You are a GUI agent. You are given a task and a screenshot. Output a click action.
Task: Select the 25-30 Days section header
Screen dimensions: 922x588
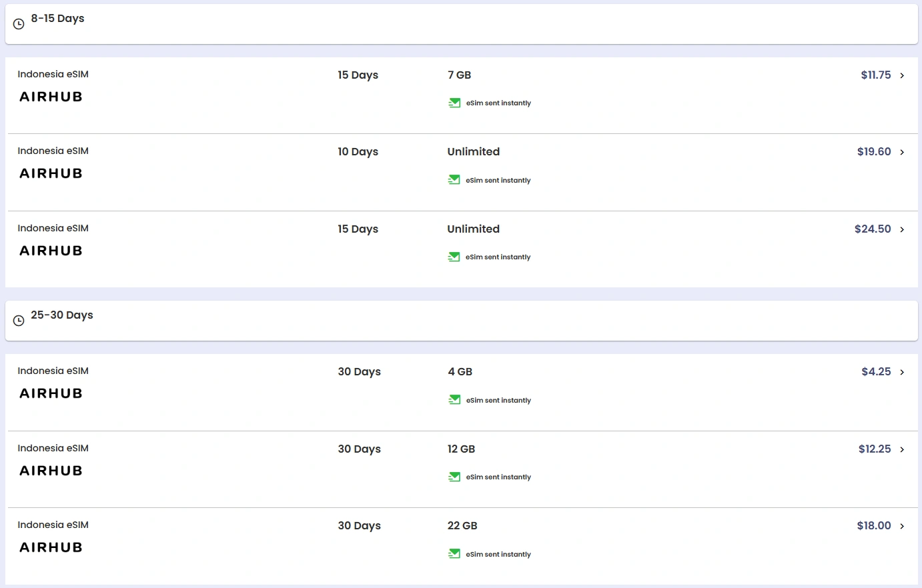point(61,315)
